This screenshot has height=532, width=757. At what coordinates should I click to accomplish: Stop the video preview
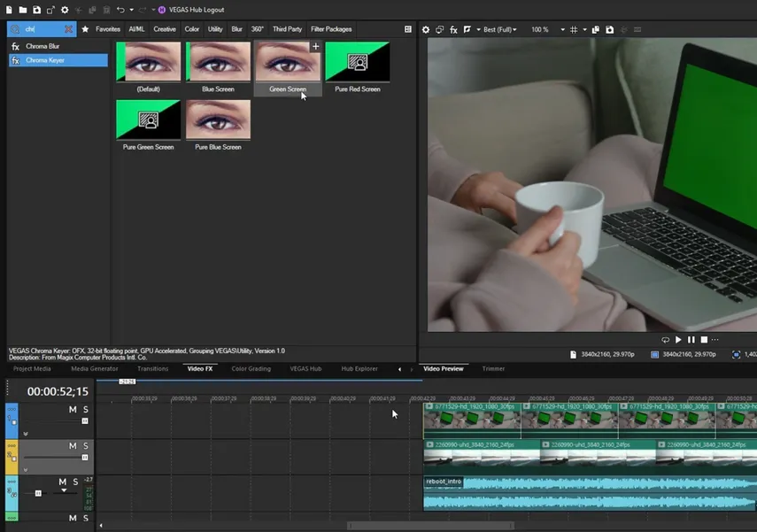[704, 340]
